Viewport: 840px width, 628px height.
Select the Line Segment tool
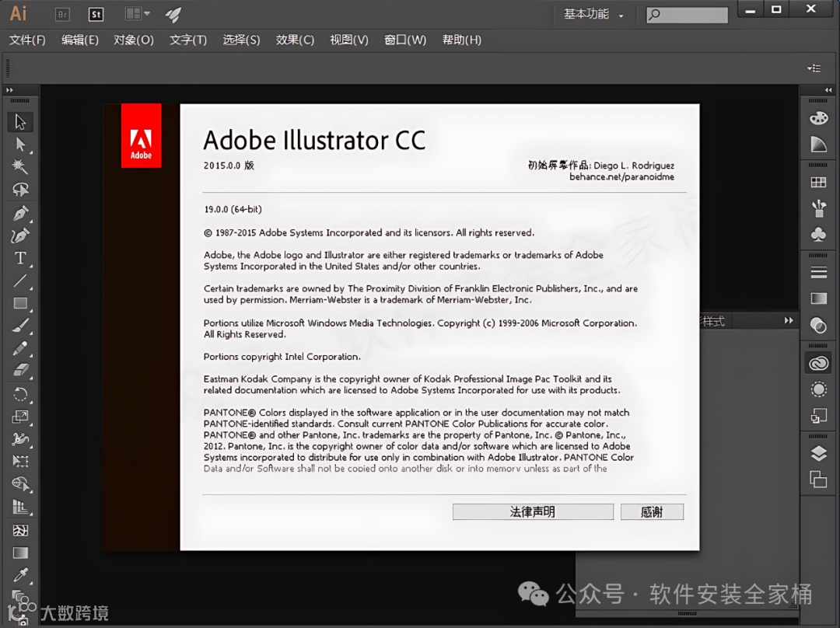(20, 281)
